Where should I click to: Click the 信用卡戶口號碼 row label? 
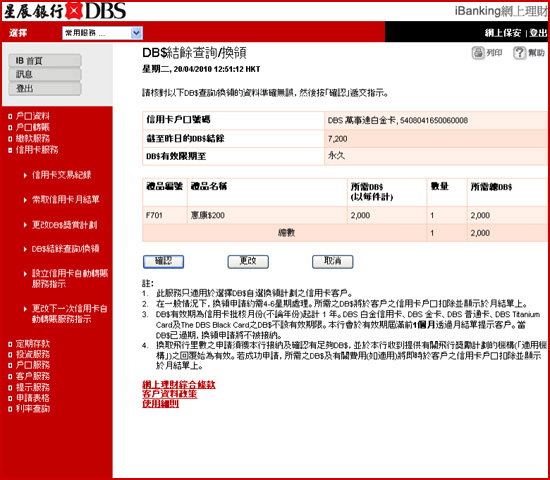(178, 120)
